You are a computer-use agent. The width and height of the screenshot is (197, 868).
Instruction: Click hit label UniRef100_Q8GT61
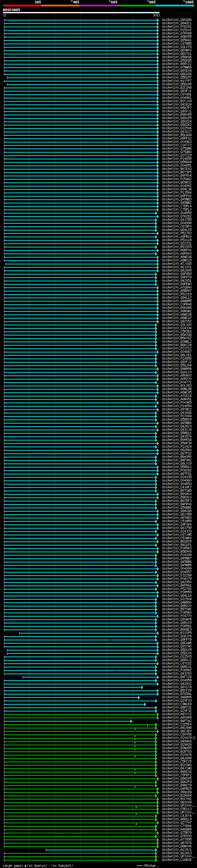(x=176, y=54)
